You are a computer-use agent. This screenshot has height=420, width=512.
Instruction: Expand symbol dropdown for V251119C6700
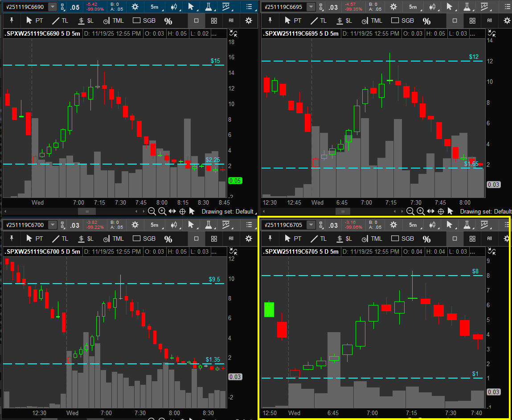(52, 225)
